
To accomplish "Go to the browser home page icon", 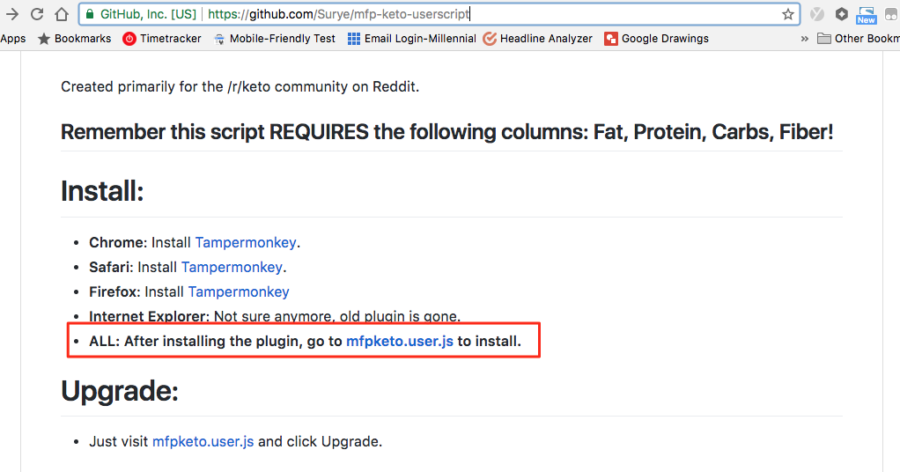I will (61, 14).
